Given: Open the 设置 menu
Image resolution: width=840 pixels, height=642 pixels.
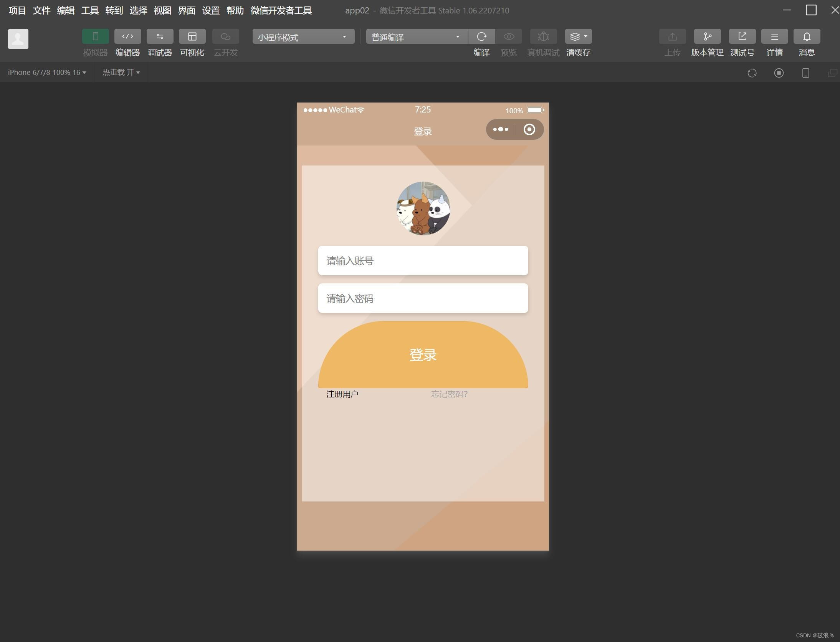Looking at the screenshot, I should [x=211, y=10].
